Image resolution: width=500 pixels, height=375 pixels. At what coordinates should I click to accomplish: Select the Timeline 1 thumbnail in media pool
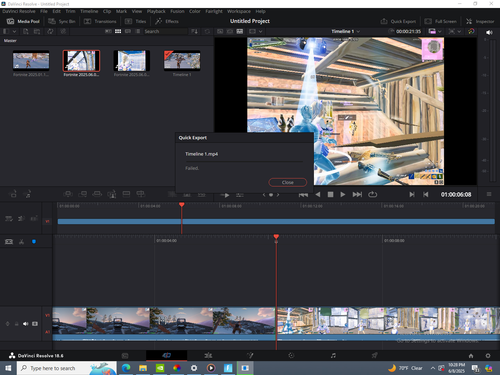182,60
